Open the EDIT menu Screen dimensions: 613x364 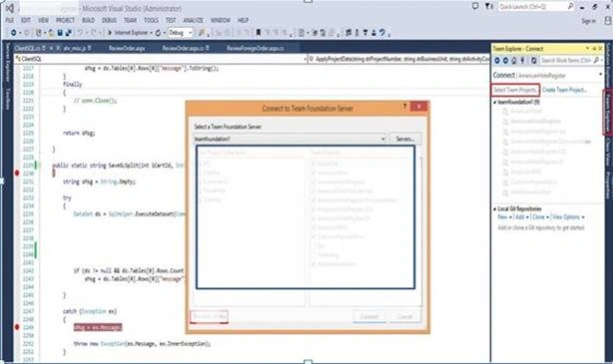(x=26, y=20)
